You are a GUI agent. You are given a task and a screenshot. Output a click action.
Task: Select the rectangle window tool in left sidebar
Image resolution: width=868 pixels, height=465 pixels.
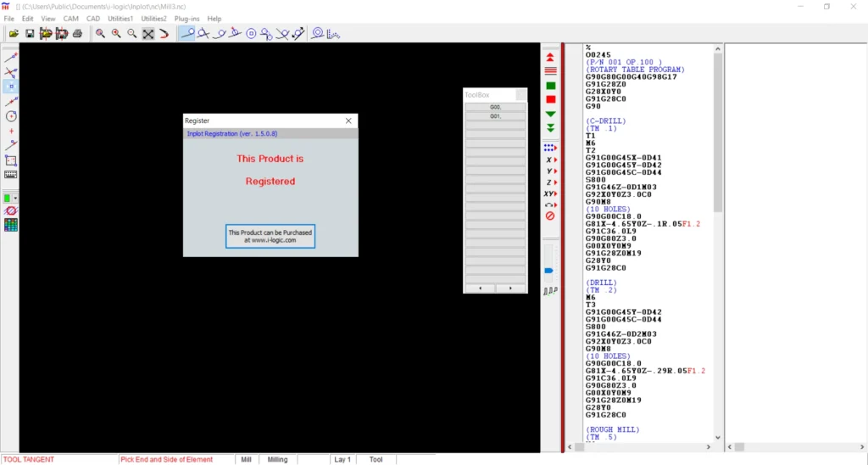click(10, 160)
